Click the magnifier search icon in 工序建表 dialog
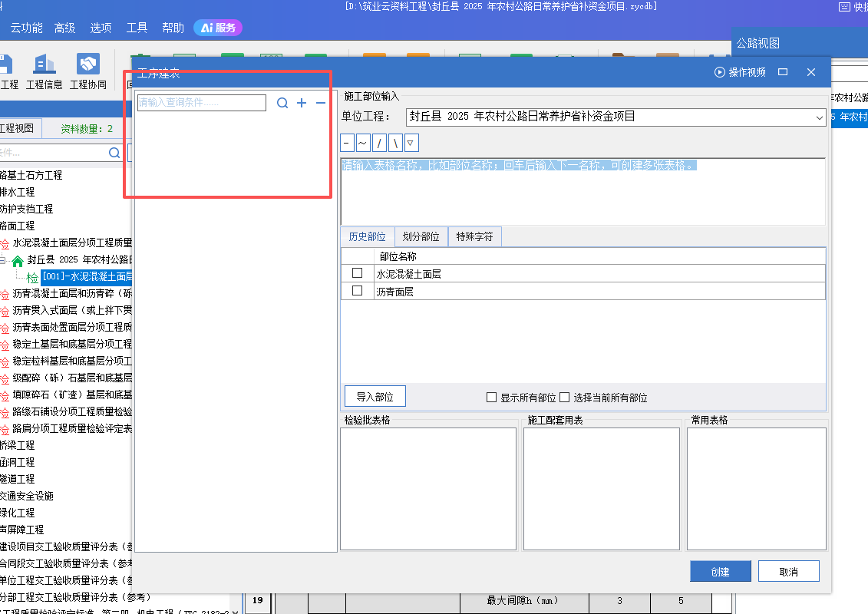 282,103
